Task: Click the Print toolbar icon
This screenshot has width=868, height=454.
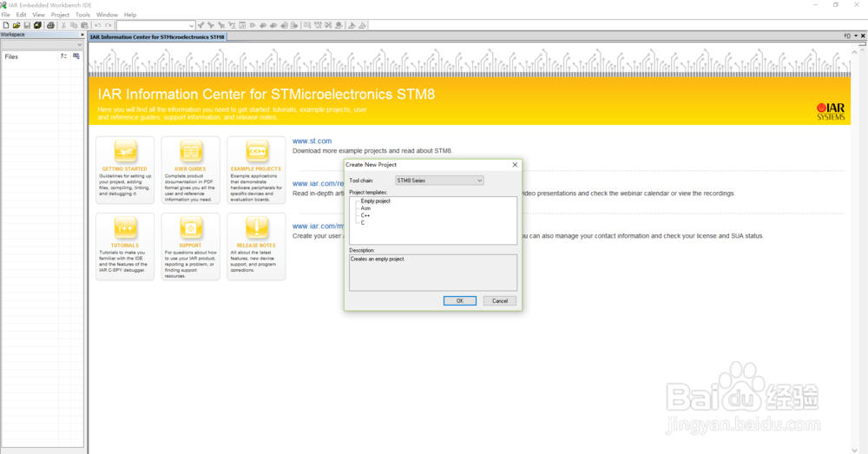Action: pyautogui.click(x=50, y=25)
